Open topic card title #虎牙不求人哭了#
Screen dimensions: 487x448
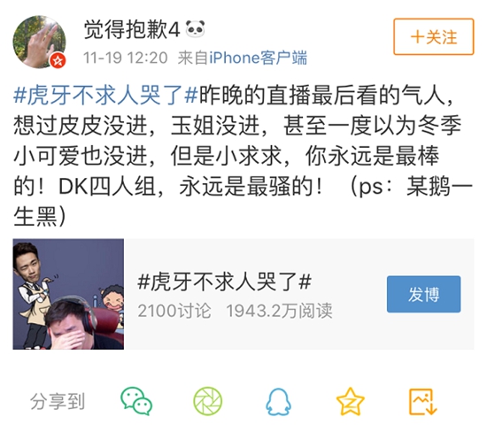[225, 282]
